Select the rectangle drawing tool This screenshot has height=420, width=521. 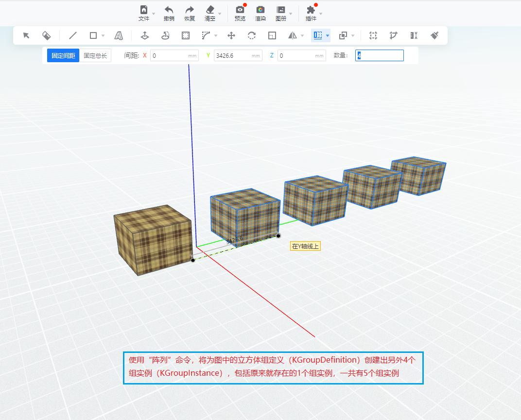93,35
